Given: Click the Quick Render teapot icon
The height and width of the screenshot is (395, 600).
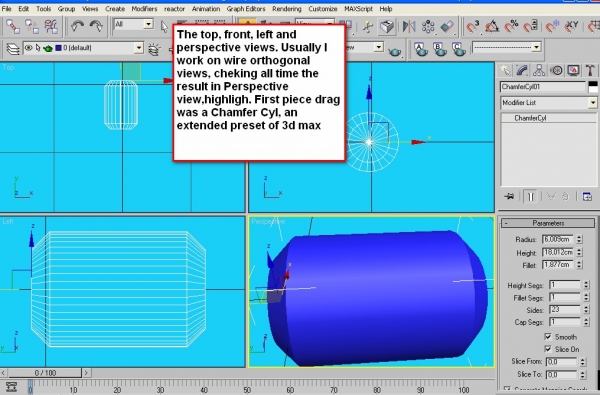Looking at the screenshot, I should [395, 51].
